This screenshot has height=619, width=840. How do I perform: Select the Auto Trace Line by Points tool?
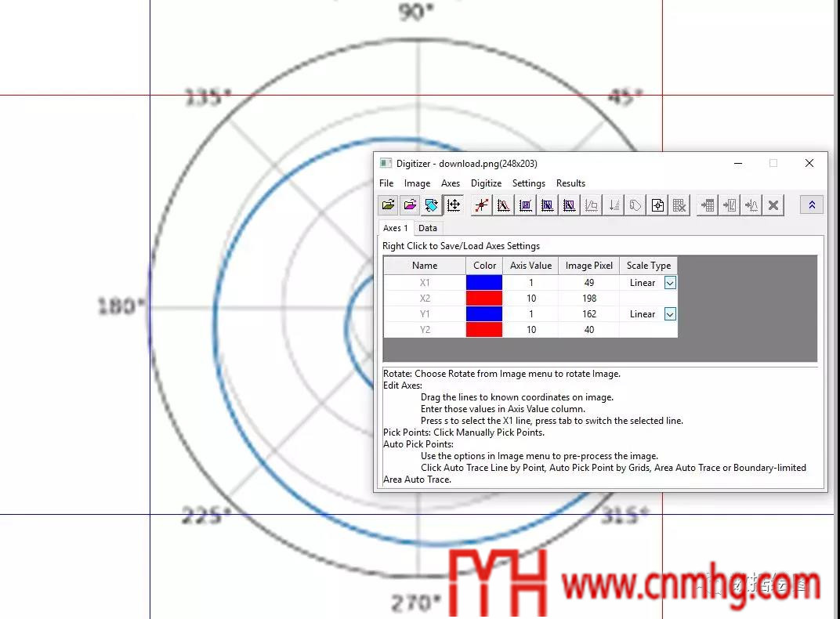504,205
